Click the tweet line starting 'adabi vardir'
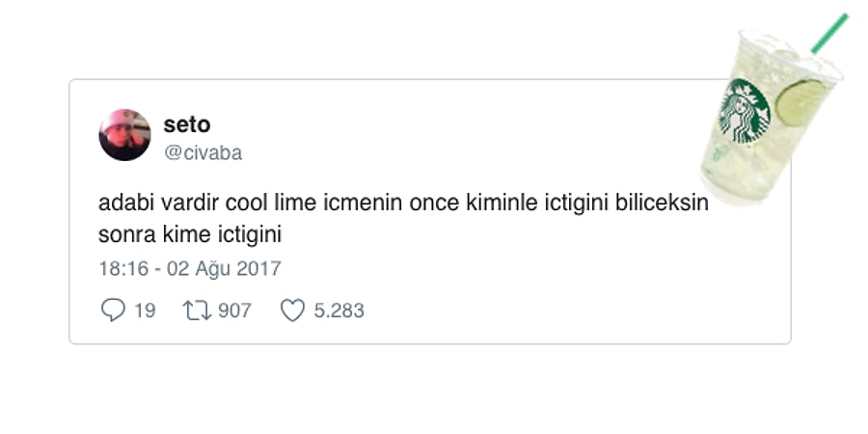This screenshot has height=434, width=868. (403, 203)
